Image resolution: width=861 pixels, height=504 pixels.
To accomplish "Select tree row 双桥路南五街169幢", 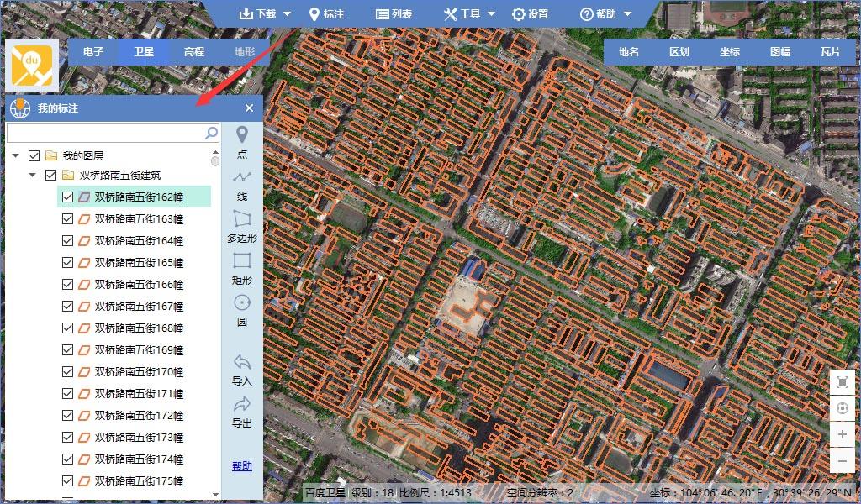I will [134, 350].
